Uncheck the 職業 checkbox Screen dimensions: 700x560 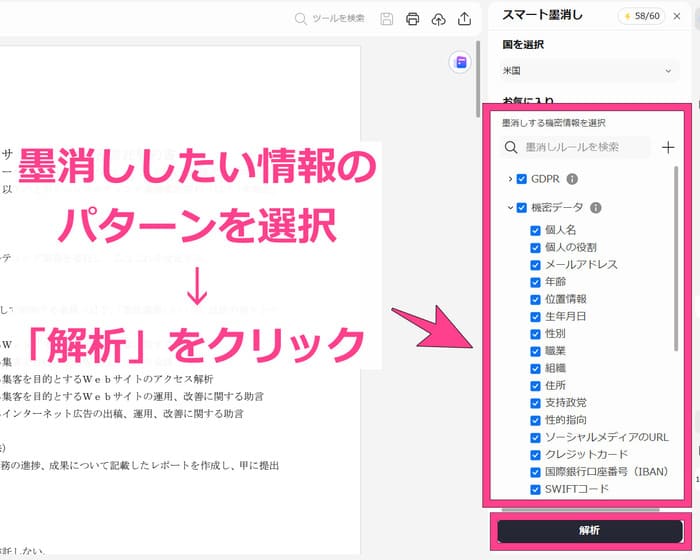[535, 351]
